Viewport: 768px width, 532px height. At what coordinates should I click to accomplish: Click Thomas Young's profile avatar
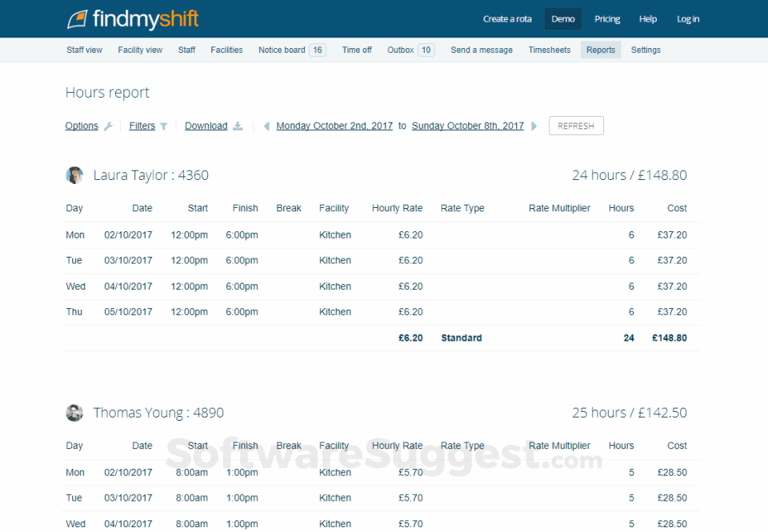(x=74, y=413)
